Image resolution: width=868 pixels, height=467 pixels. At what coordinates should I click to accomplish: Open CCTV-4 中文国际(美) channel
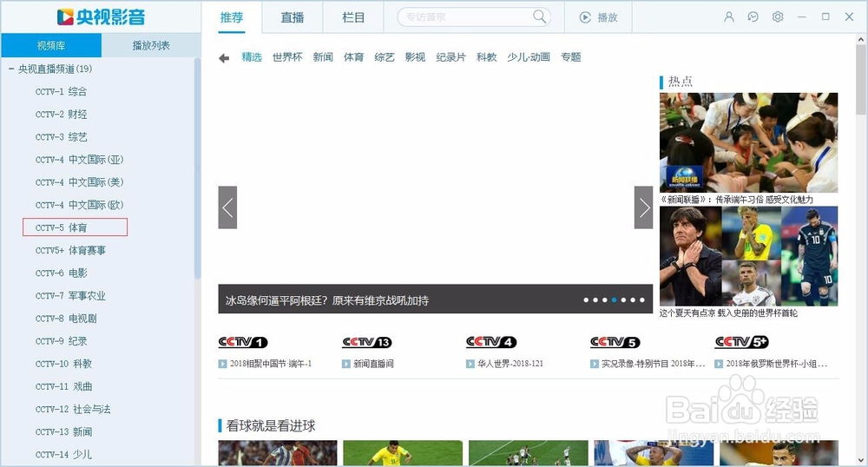[79, 182]
